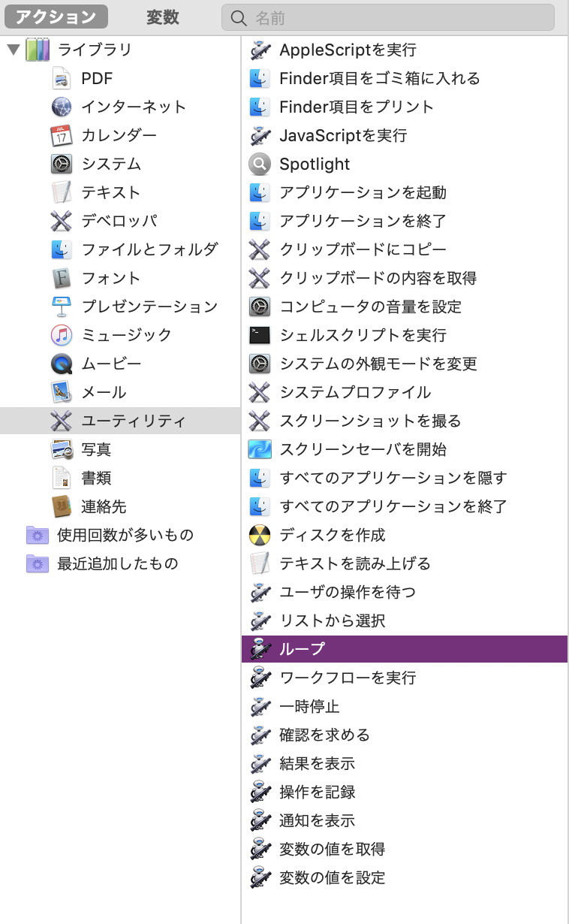Collapse the ライブラリ disclosure triangle

tap(13, 50)
